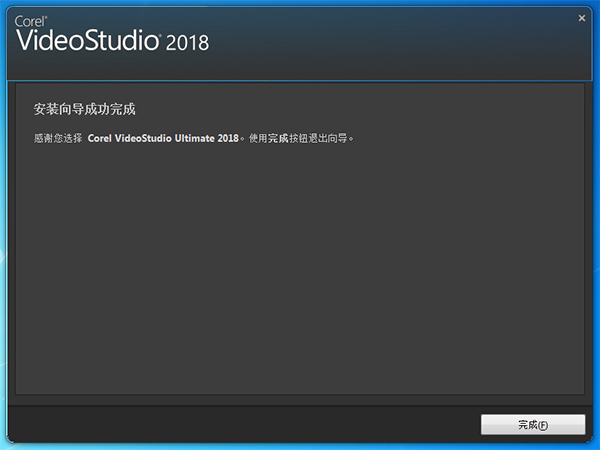Click the 完成(F) finish button
Screen dimensions: 600x450
tap(533, 424)
